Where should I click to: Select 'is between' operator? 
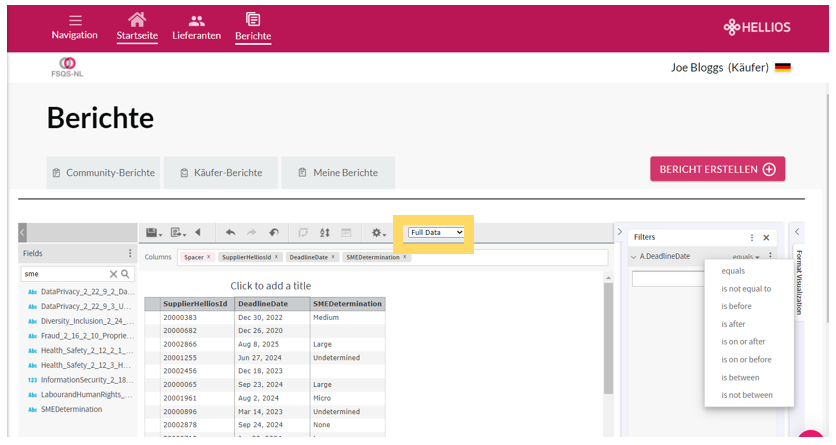(740, 377)
